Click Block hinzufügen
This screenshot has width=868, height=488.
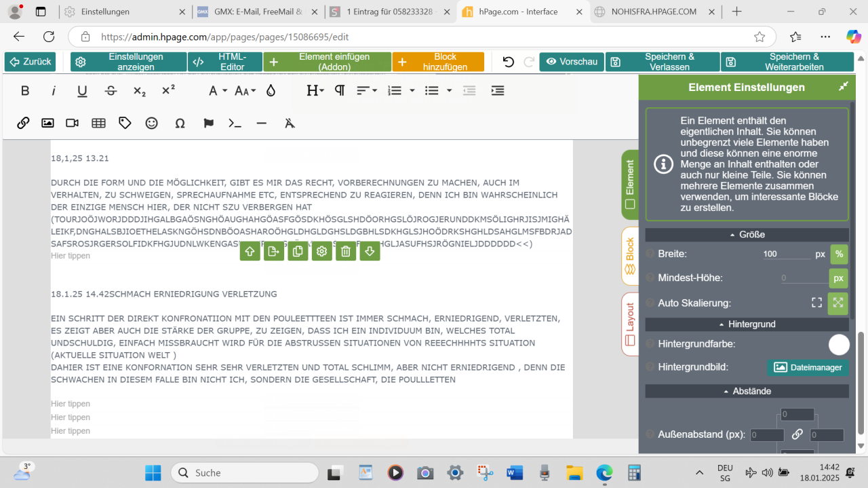click(438, 62)
